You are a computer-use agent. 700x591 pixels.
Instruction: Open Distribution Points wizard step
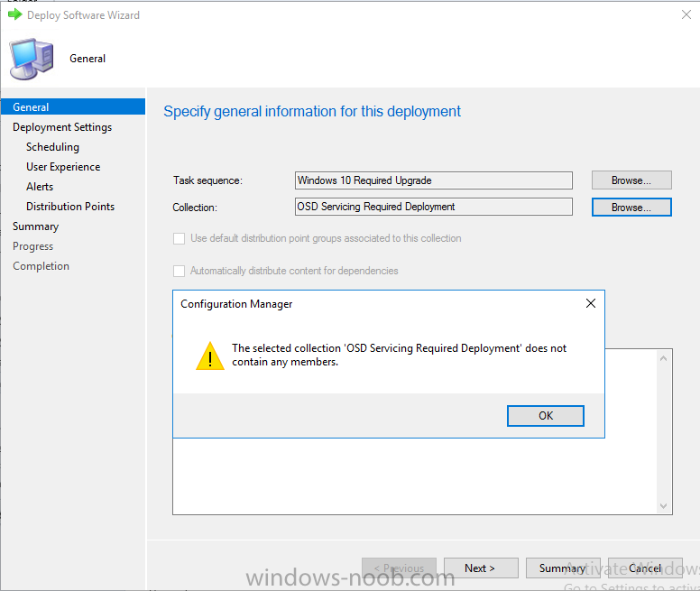point(70,207)
